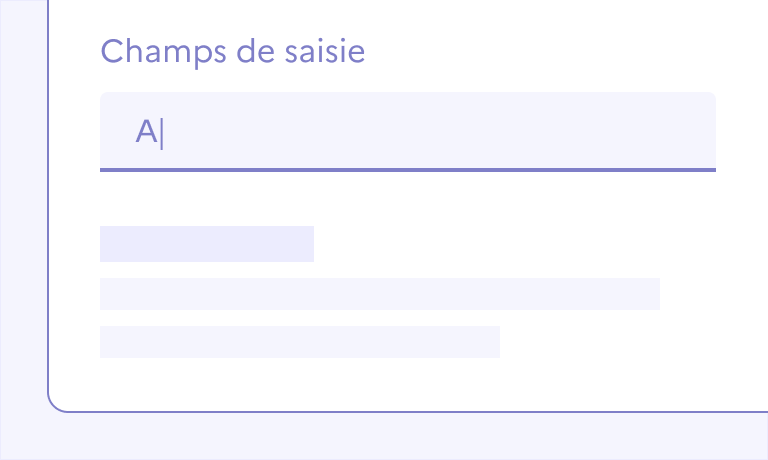Click the text caret after the letter A
768x460 pixels.
tap(162, 132)
